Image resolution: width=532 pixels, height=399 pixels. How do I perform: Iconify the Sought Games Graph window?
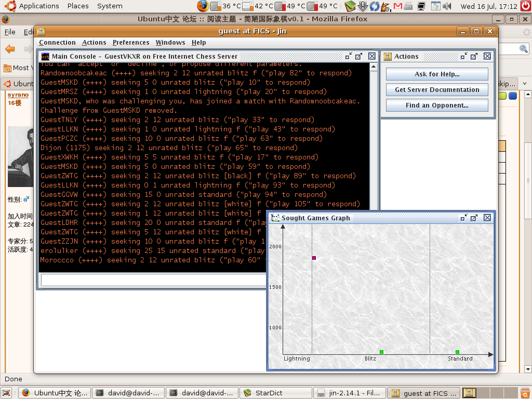464,218
